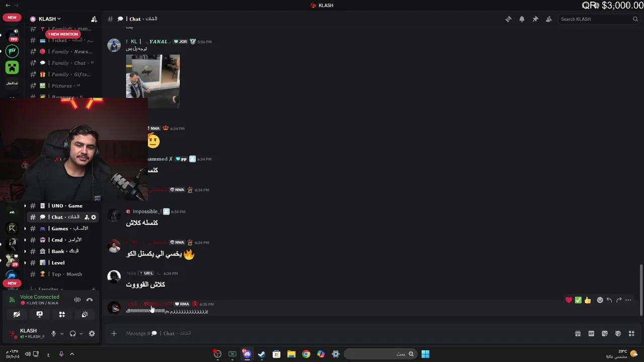This screenshot has height=362, width=644.
Task: Click the bottom NEW unread indicator
Action: point(12,283)
